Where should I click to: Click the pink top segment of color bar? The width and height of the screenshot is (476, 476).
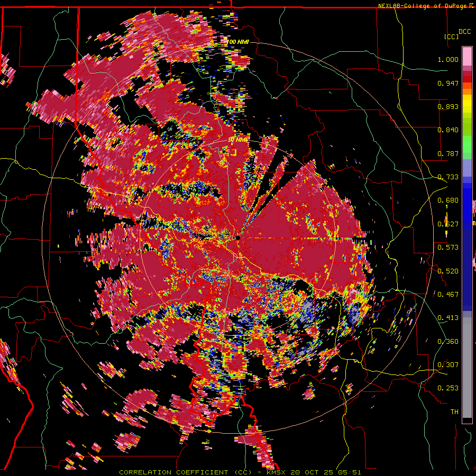click(467, 56)
